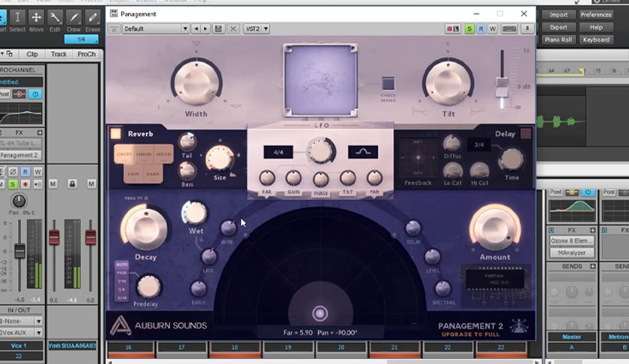This screenshot has width=629, height=364.
Task: Open the plugin virtual keyboard icon
Action: [x=509, y=29]
